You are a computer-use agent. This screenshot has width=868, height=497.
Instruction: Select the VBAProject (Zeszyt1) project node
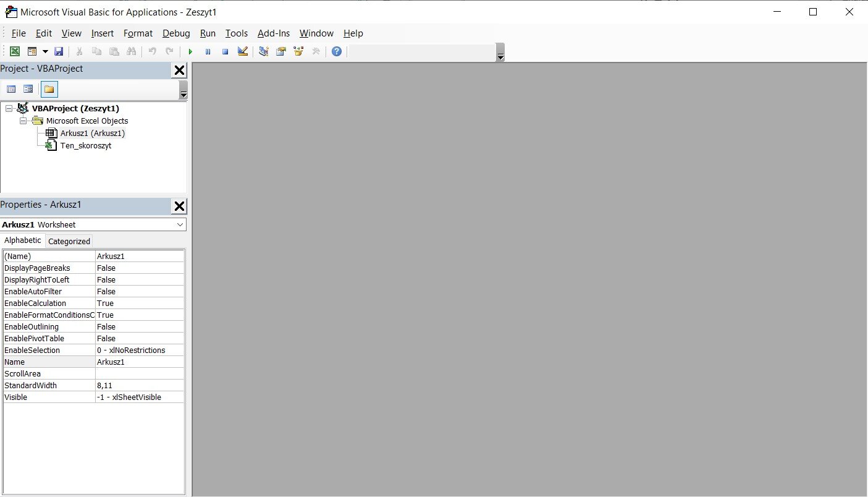coord(75,108)
